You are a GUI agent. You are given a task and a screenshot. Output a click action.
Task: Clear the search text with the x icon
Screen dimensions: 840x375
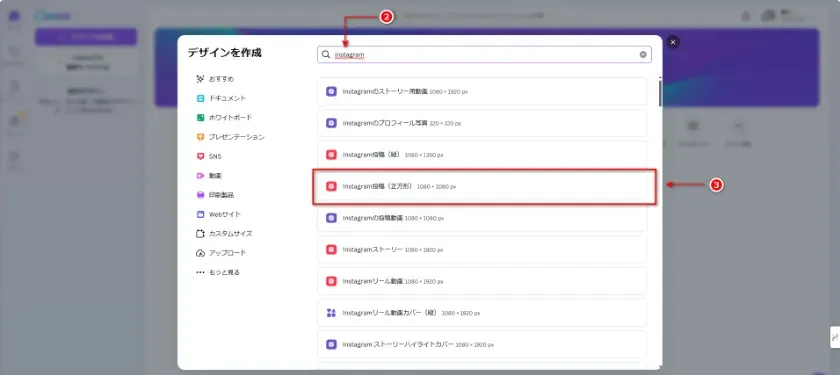coord(643,55)
